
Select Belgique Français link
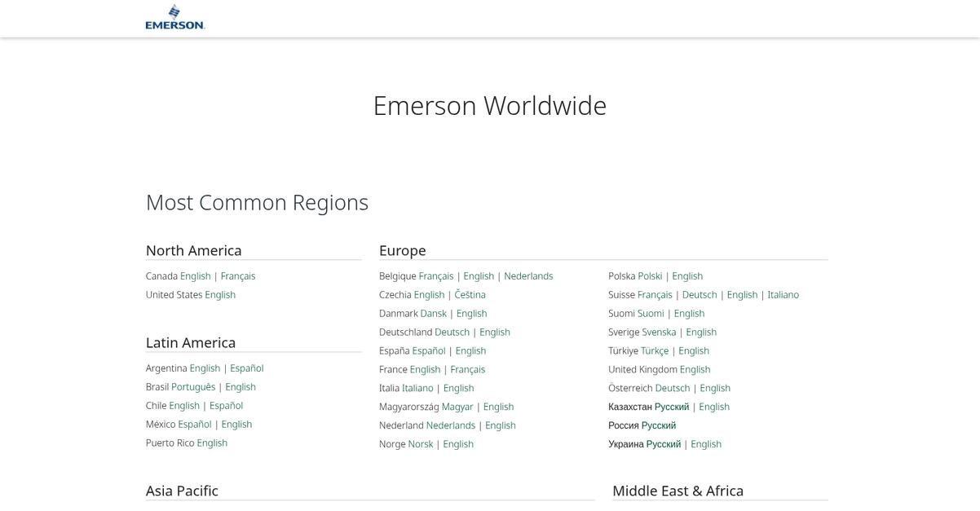[436, 276]
